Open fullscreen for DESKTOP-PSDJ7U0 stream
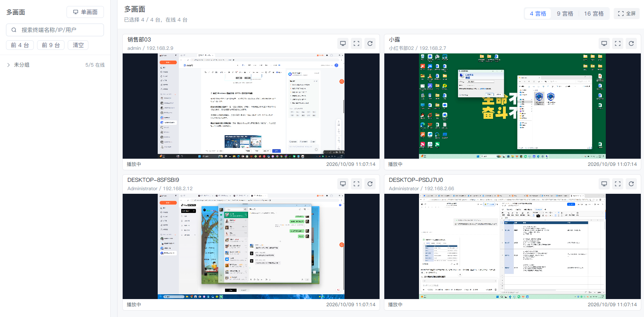The width and height of the screenshot is (644, 317). [618, 184]
